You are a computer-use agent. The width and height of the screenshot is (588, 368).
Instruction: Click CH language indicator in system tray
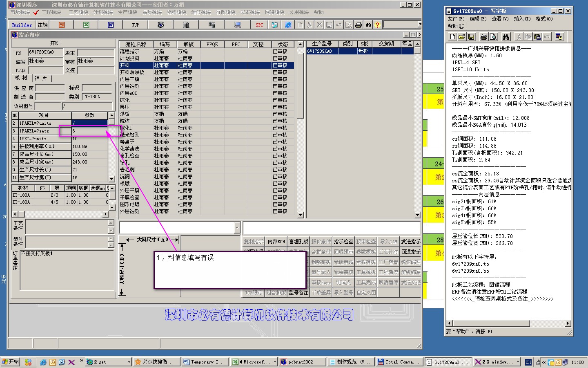[x=528, y=362]
